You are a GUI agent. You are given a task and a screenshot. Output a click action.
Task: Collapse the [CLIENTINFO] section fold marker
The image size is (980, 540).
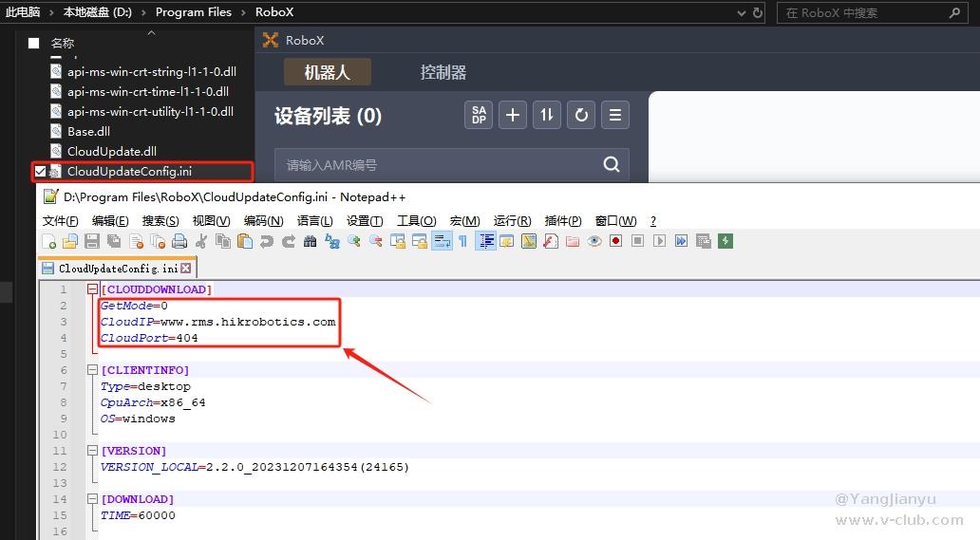pyautogui.click(x=92, y=369)
